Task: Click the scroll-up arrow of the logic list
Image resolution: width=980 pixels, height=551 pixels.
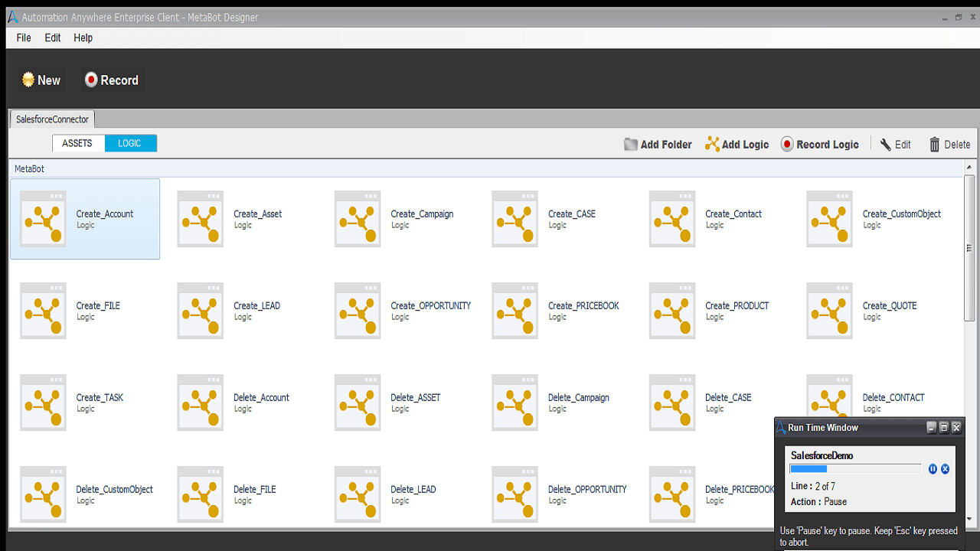Action: coord(969,167)
